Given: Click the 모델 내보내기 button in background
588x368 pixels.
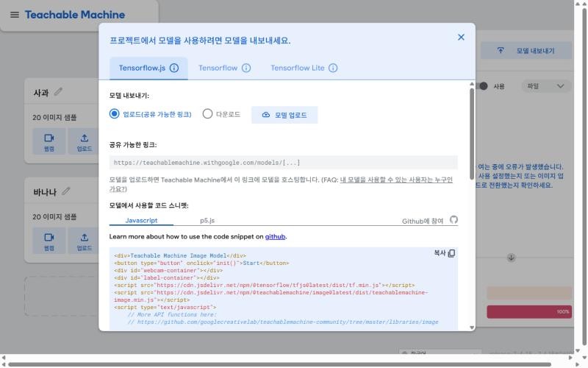Looking at the screenshot, I should (x=526, y=50).
